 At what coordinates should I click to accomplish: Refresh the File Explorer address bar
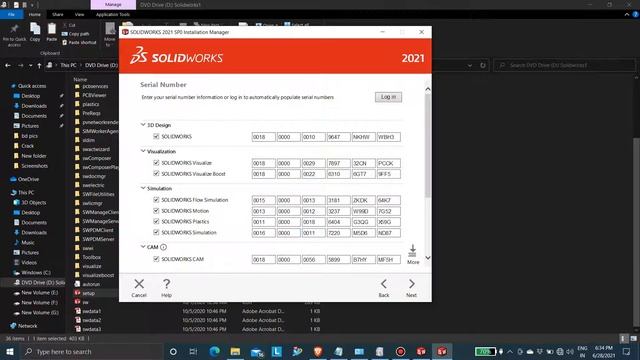[483, 65]
